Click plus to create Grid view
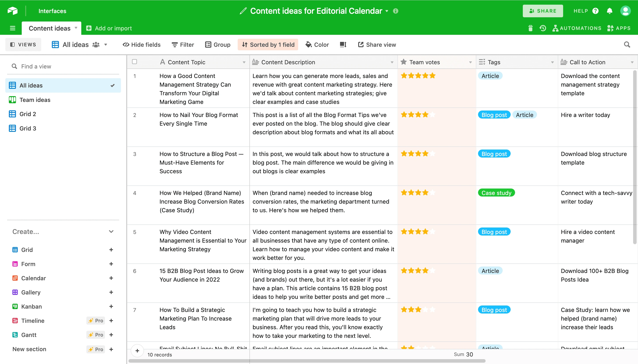Screen dimensions: 638x364 (x=111, y=250)
